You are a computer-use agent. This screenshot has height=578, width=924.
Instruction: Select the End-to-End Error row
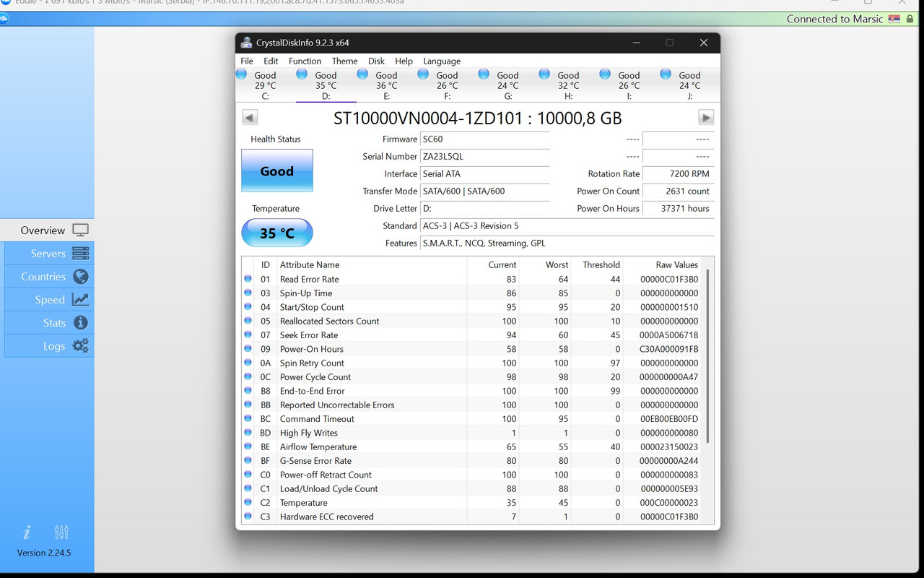(x=472, y=391)
